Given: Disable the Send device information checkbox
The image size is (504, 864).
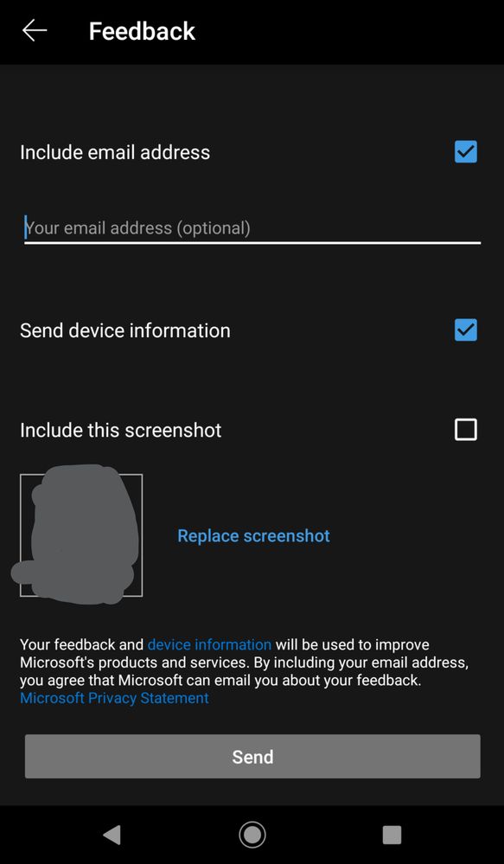Looking at the screenshot, I should (x=465, y=330).
